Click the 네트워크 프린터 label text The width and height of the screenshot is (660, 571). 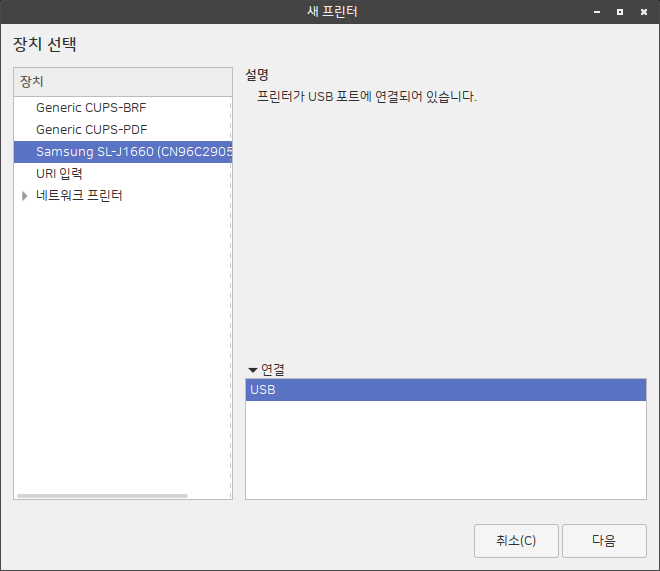(79, 196)
